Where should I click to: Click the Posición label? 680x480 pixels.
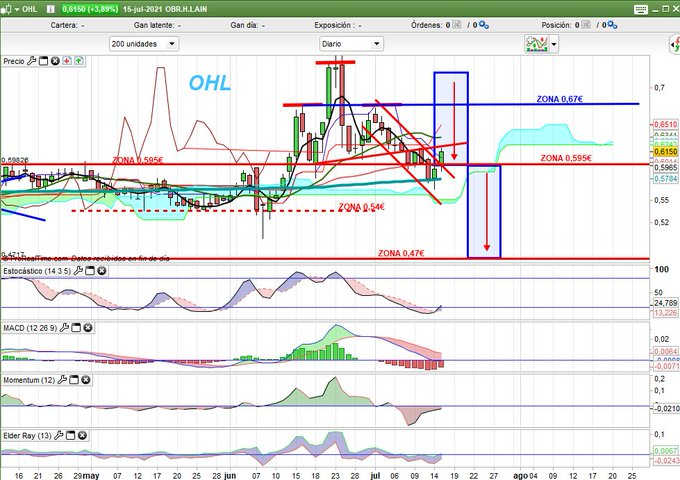556,25
